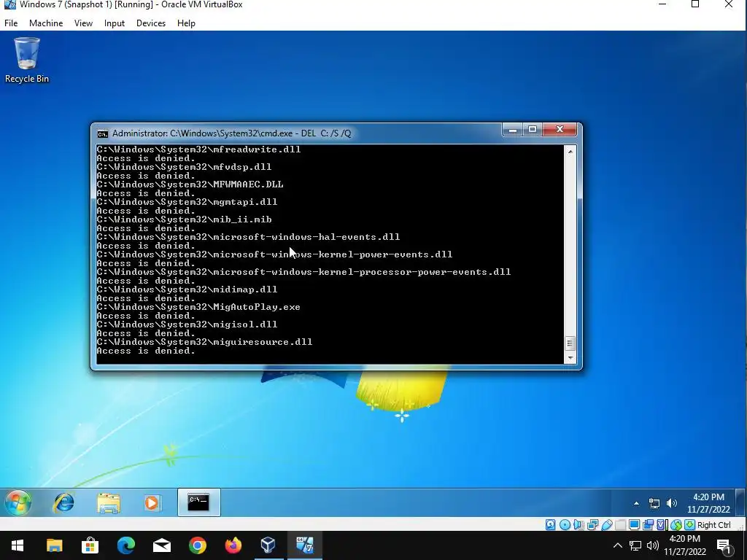Image resolution: width=747 pixels, height=560 pixels.
Task: Click VirtualBox mouse integration indicator
Action: pos(676,525)
